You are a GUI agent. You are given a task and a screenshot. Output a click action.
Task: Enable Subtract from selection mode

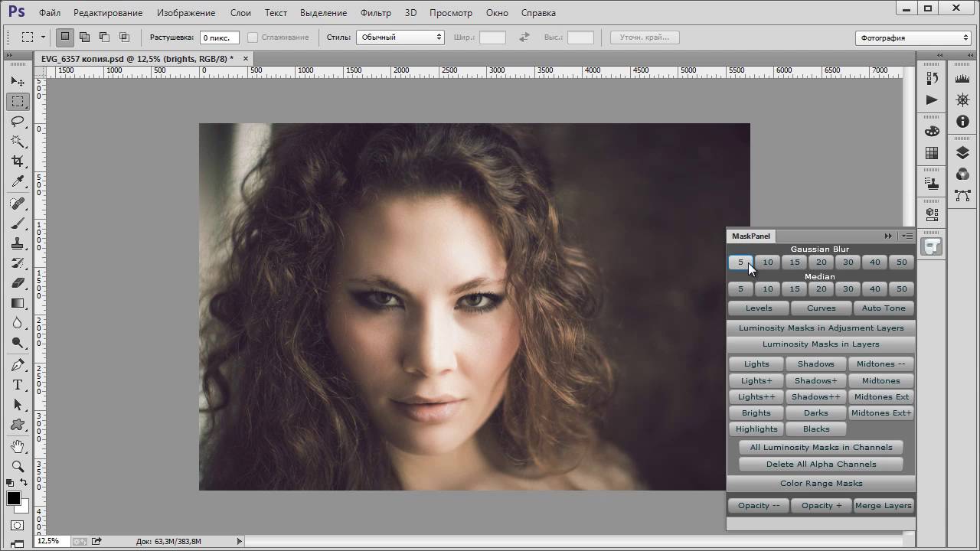point(104,37)
